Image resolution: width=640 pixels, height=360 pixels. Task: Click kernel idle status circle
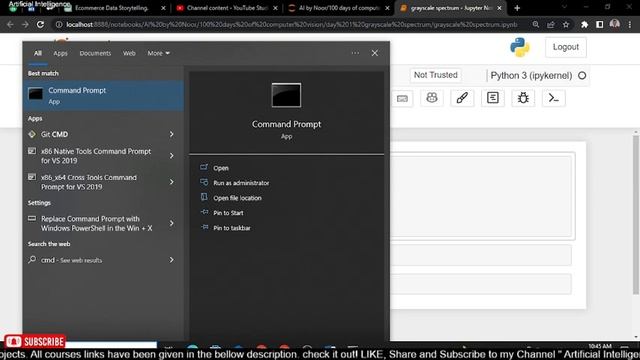click(x=582, y=76)
